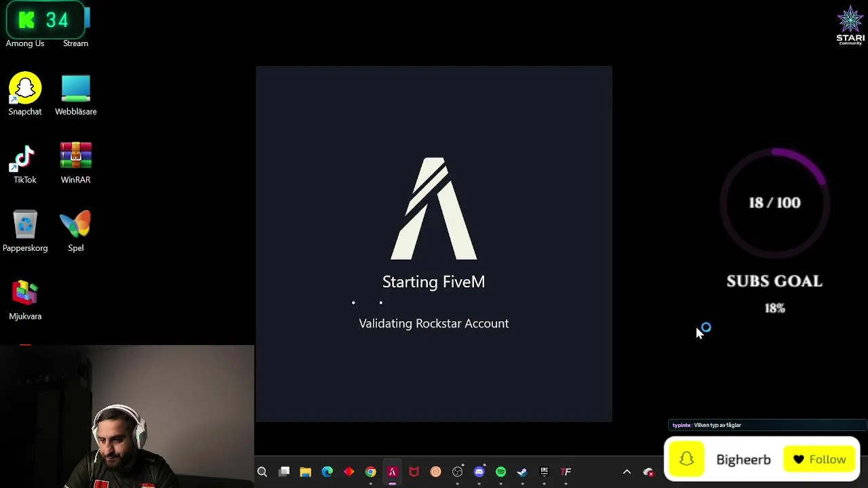Open Google Chrome from the taskbar
Image resolution: width=868 pixels, height=488 pixels.
pos(371,472)
